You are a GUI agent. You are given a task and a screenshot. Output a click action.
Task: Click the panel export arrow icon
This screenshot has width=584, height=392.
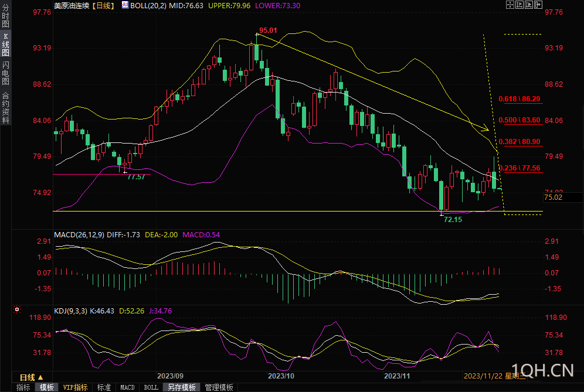click(537, 5)
